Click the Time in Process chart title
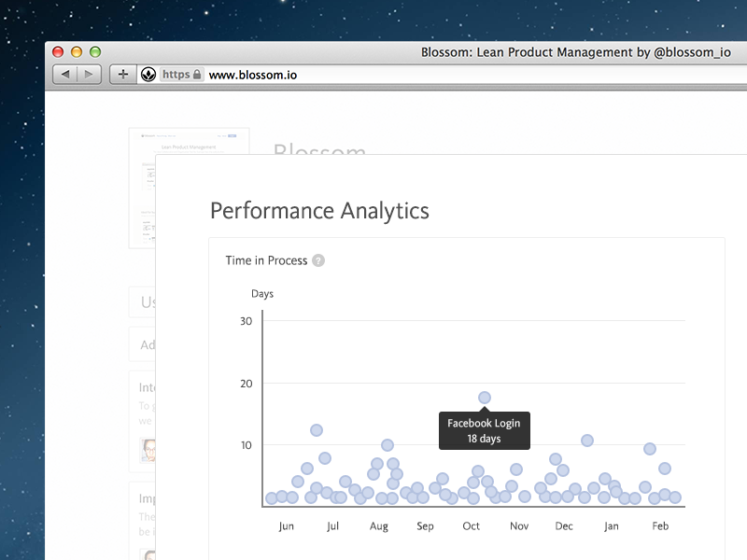Image resolution: width=747 pixels, height=560 pixels. click(x=266, y=260)
